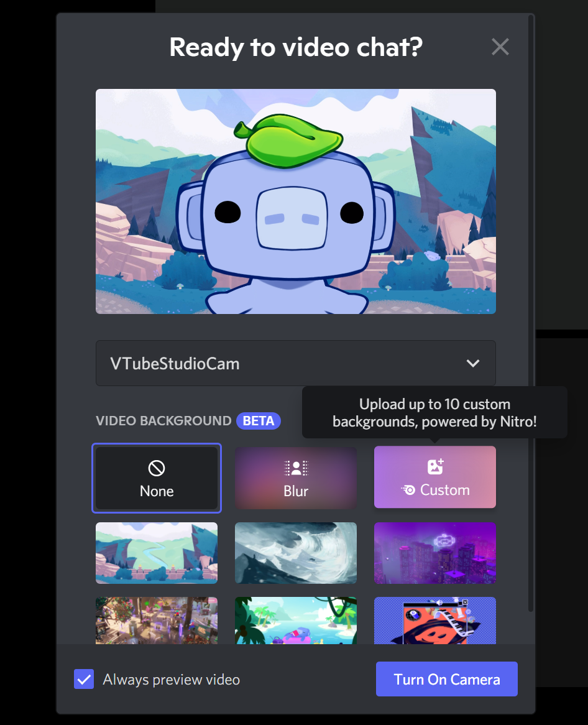Click the Always preview video label
Screen dimensions: 588x725
pyautogui.click(x=172, y=680)
